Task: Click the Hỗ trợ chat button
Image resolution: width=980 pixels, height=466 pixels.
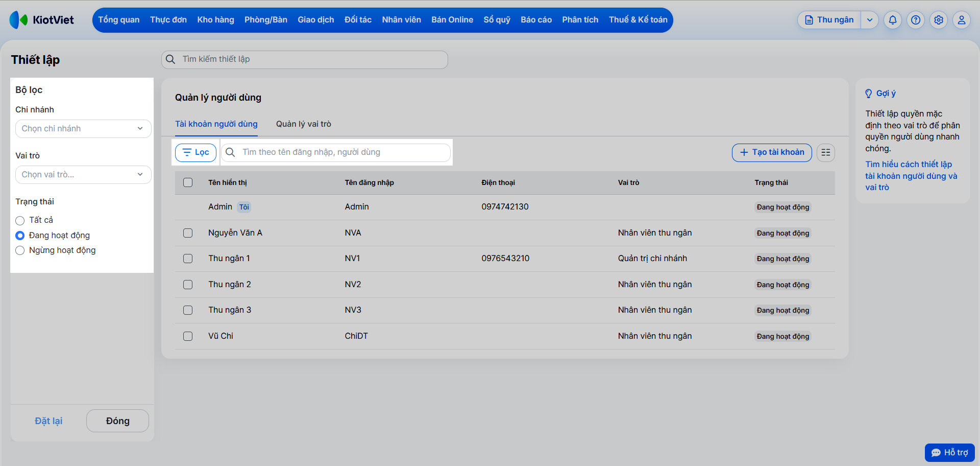Action: coord(950,453)
